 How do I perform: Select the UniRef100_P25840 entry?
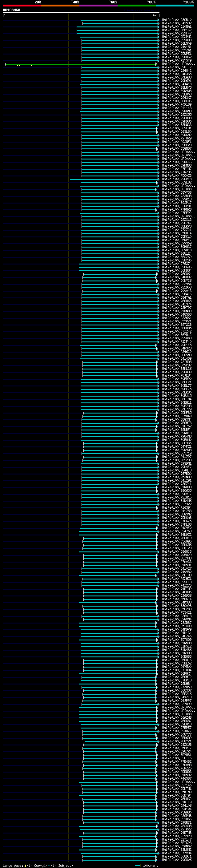[x=176, y=416]
